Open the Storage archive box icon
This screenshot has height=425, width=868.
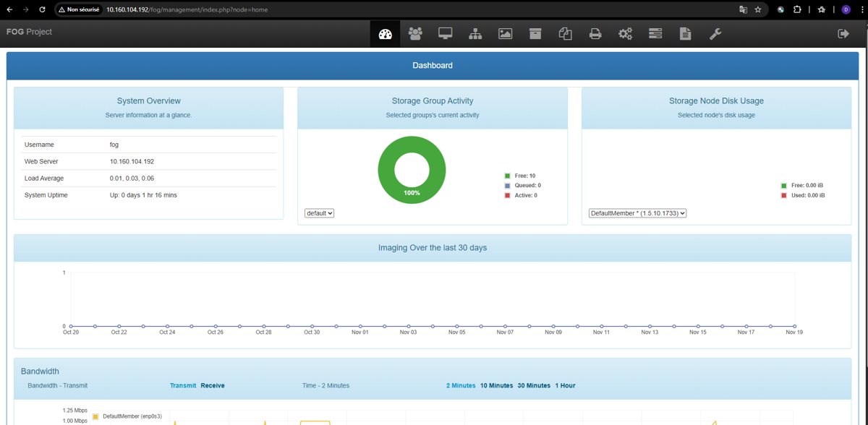(x=535, y=33)
